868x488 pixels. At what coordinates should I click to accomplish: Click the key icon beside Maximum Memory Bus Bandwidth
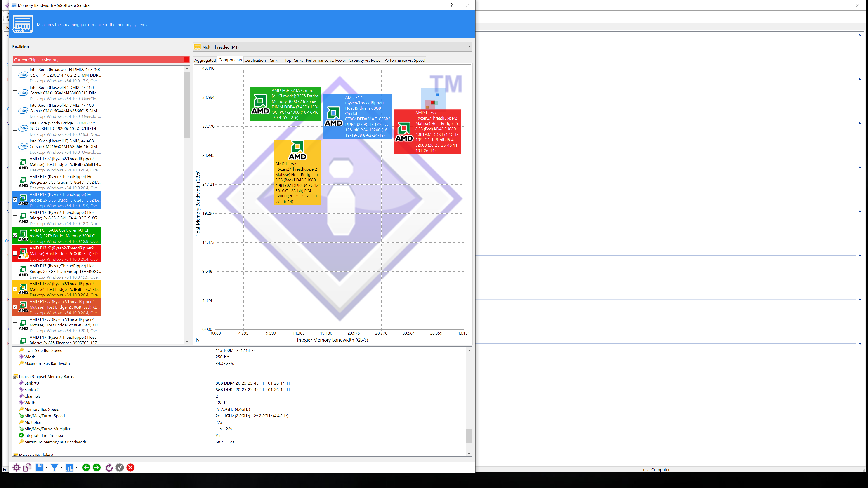tap(21, 442)
